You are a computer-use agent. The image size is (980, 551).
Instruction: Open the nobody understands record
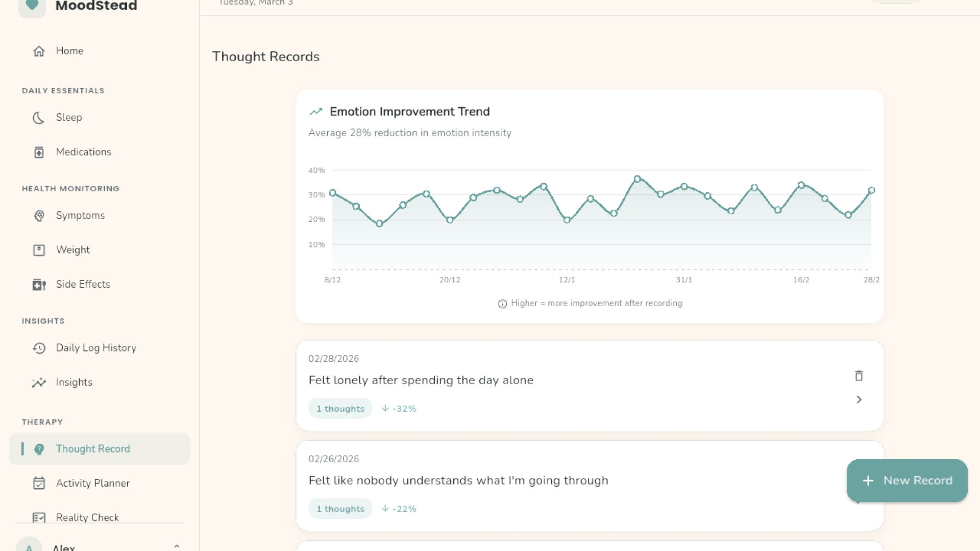[x=458, y=481]
